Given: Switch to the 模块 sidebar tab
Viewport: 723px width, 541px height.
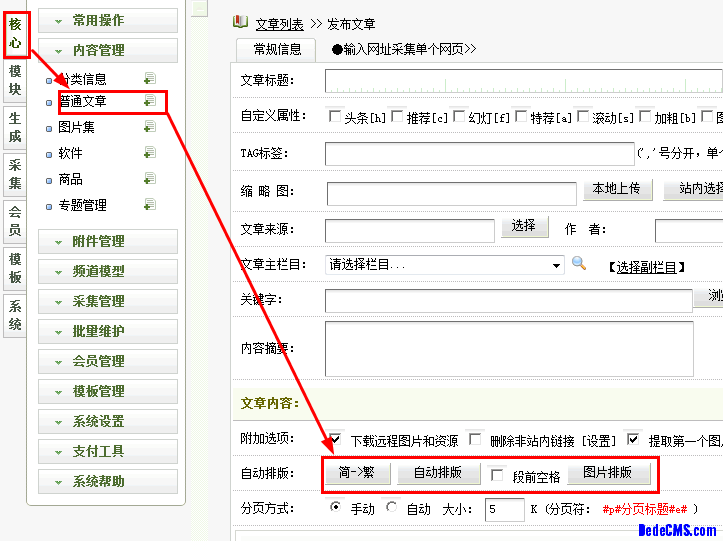Looking at the screenshot, I should (15, 80).
